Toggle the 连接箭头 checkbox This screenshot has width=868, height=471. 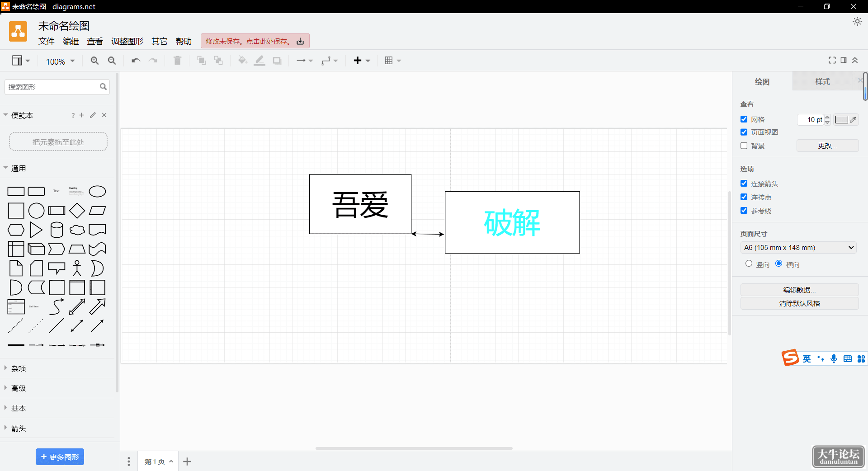(x=744, y=184)
